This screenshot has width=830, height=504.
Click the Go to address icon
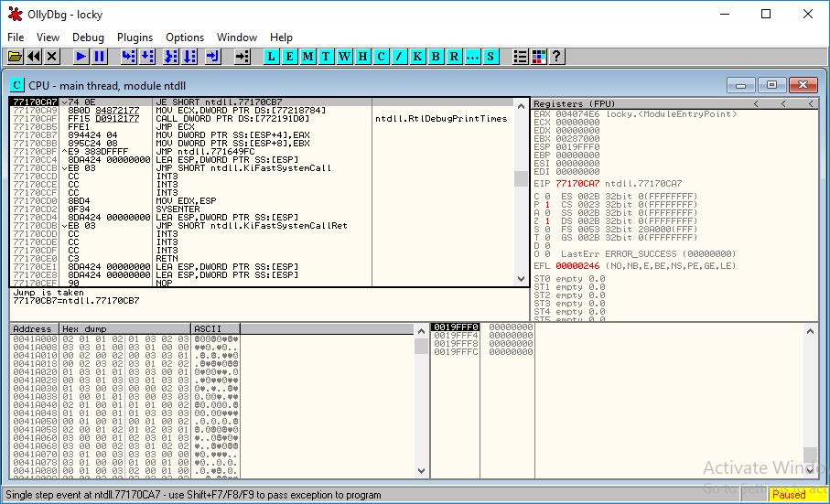(242, 56)
